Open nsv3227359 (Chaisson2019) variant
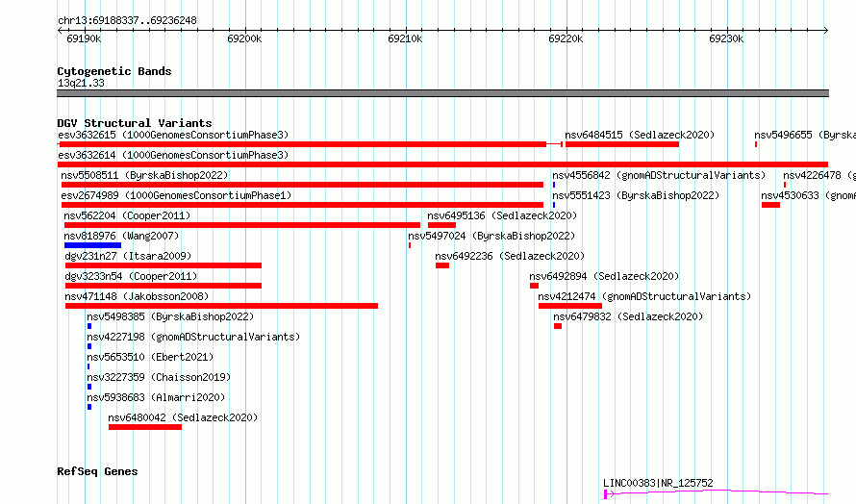Screen dimensions: 856x504 pos(159,377)
